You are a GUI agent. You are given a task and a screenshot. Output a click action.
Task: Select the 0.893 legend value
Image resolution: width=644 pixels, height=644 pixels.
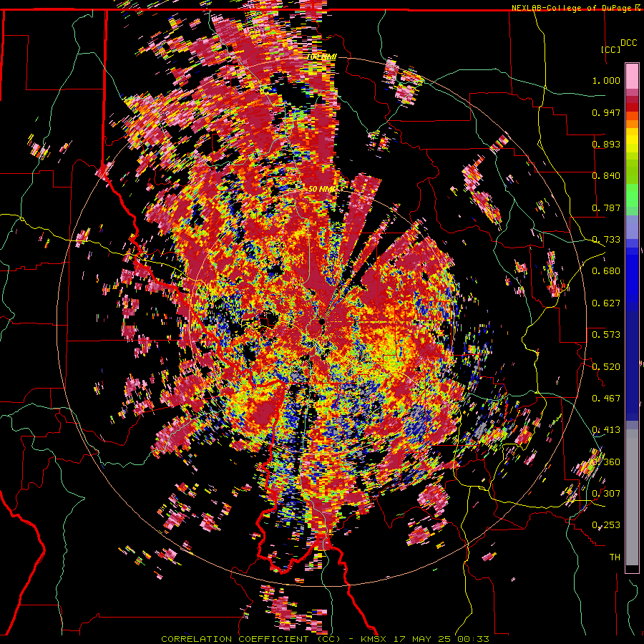[606, 144]
